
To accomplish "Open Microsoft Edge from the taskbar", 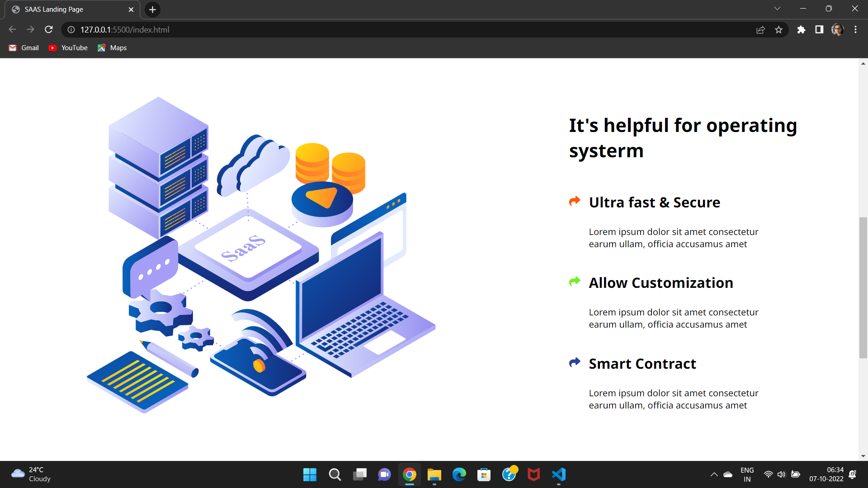I will point(459,474).
